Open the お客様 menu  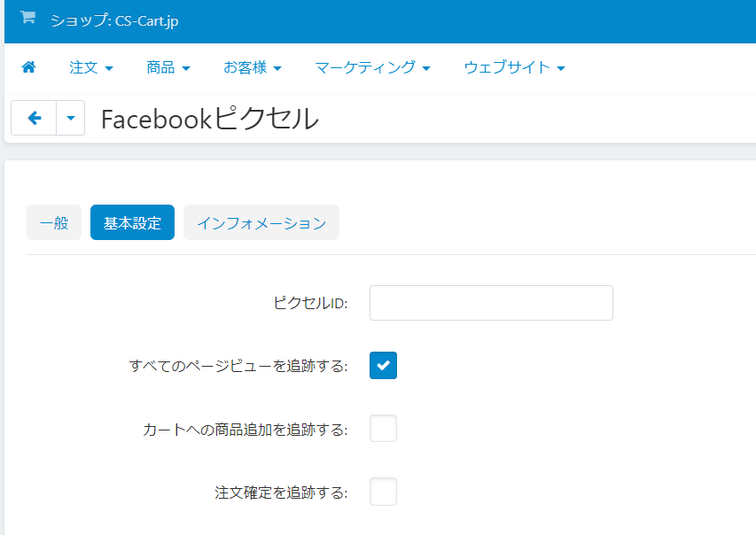click(x=252, y=67)
